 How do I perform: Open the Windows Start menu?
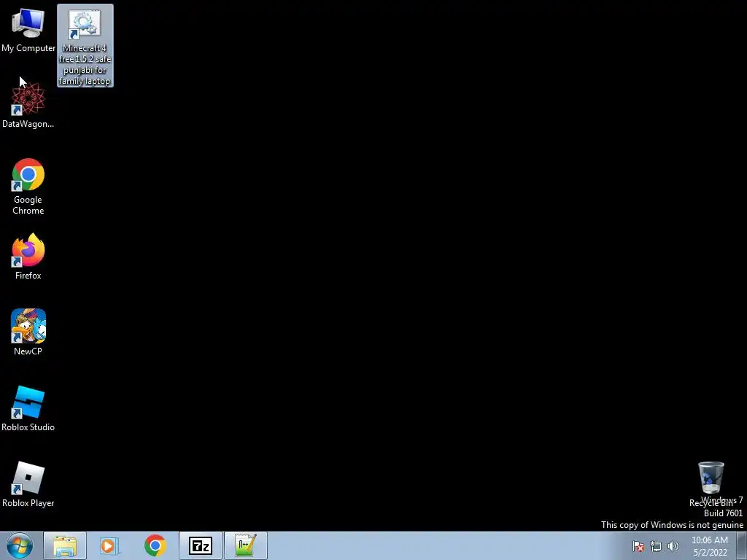20,545
